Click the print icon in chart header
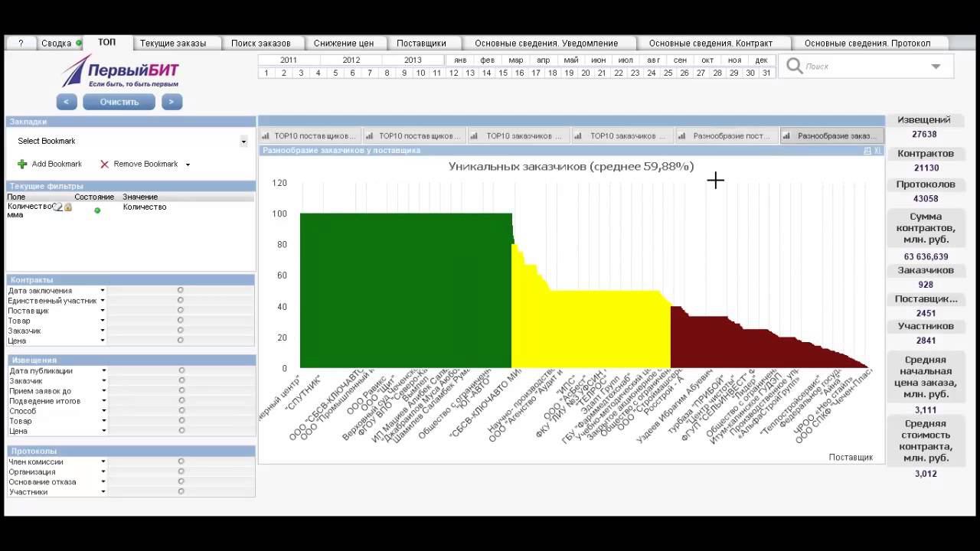The width and height of the screenshot is (980, 551). point(867,151)
